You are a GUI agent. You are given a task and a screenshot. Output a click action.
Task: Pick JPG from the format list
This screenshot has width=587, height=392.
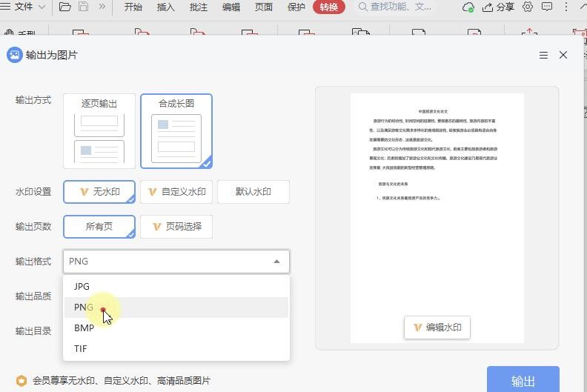tap(82, 287)
